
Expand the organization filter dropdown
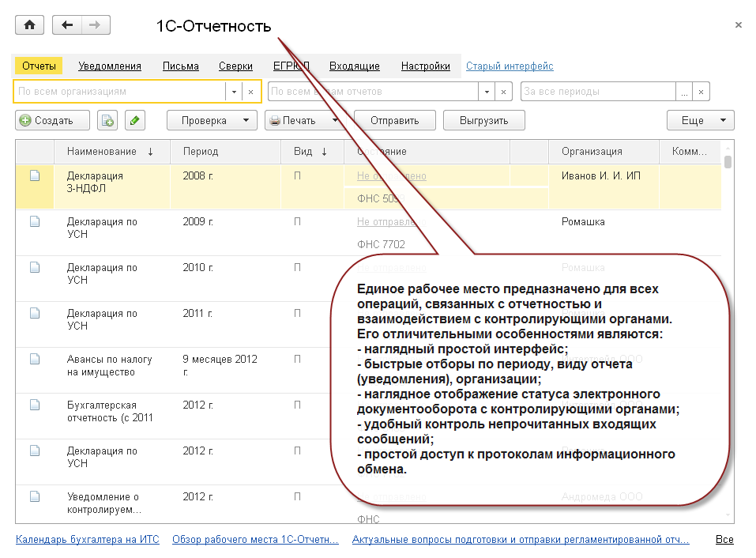click(x=234, y=92)
